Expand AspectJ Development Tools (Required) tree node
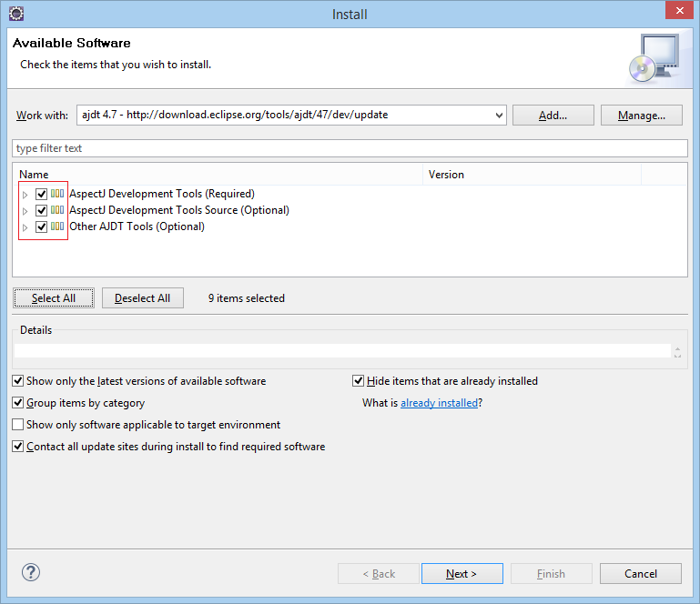The height and width of the screenshot is (604, 700). (25, 195)
